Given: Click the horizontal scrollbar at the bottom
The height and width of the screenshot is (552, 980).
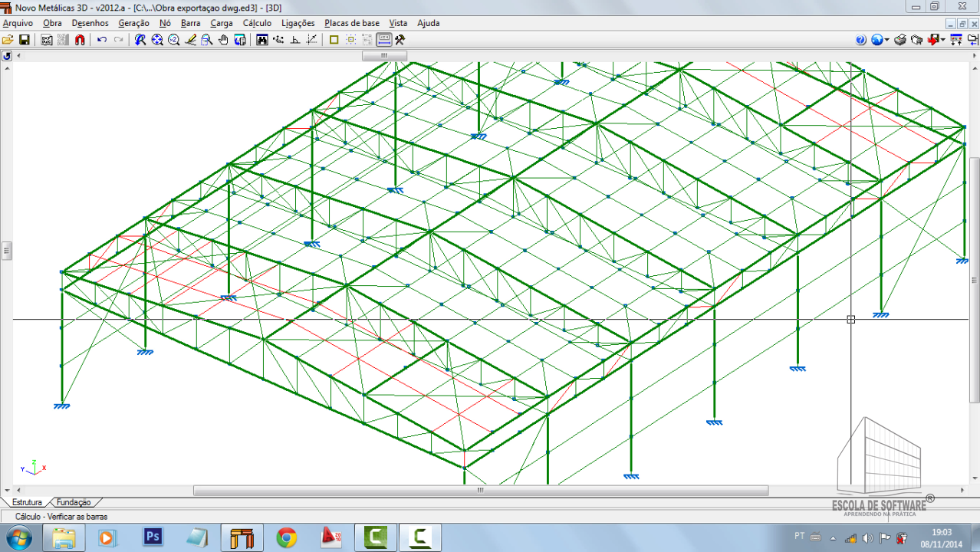Looking at the screenshot, I should pyautogui.click(x=480, y=491).
